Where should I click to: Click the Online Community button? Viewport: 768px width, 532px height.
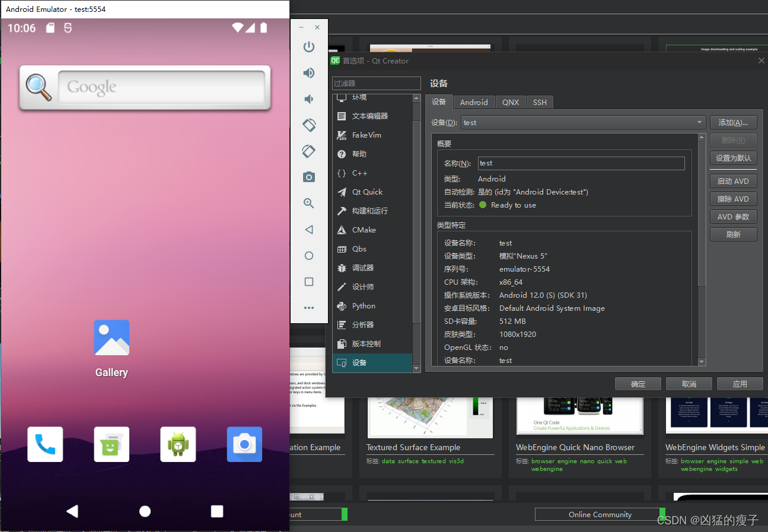tap(600, 514)
